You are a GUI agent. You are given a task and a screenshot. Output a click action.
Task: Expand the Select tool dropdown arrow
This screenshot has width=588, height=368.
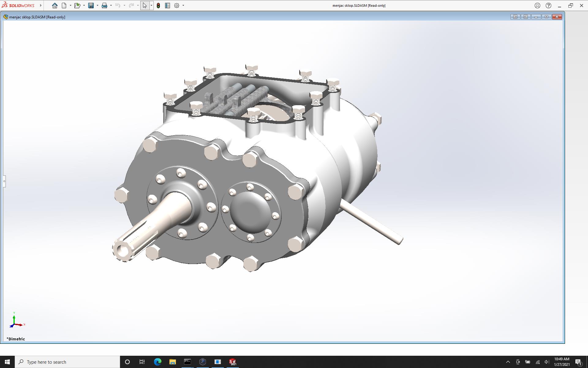(x=151, y=6)
